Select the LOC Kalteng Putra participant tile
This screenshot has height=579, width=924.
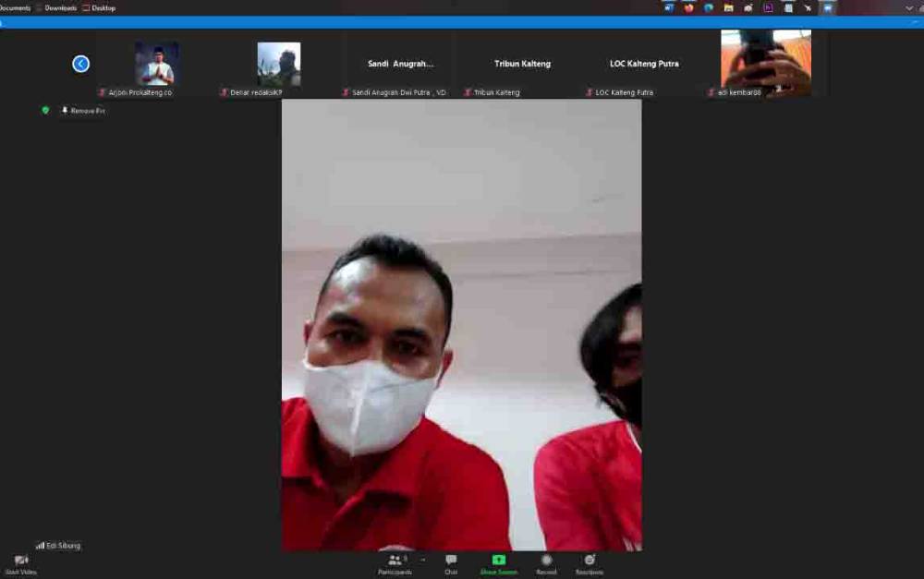[x=644, y=64]
